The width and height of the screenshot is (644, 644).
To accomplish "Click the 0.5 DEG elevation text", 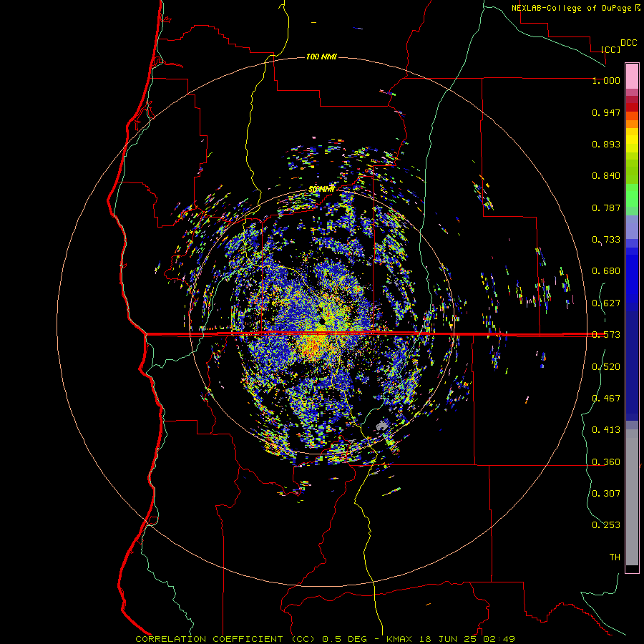I will pyautogui.click(x=343, y=639).
